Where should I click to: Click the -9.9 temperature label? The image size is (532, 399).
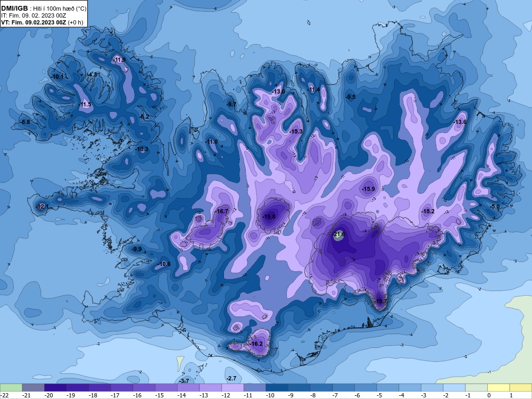tap(137, 250)
